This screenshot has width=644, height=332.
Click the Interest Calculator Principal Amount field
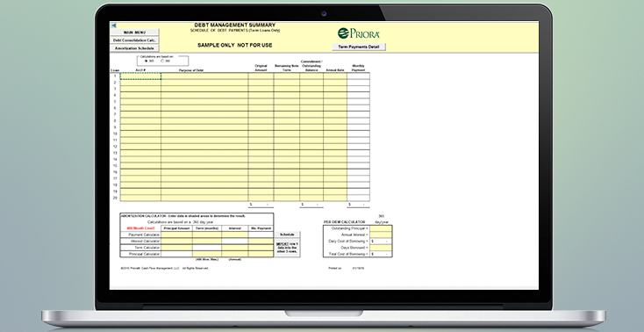[176, 241]
